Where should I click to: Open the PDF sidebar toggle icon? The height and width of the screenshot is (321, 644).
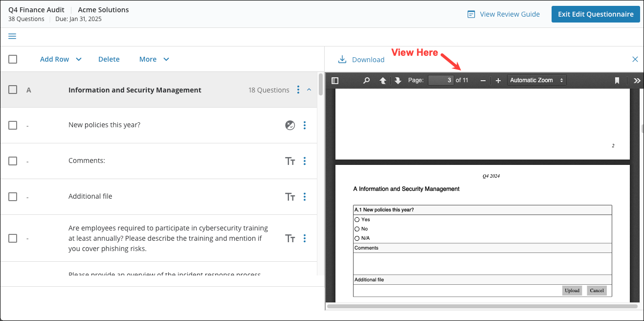(335, 80)
